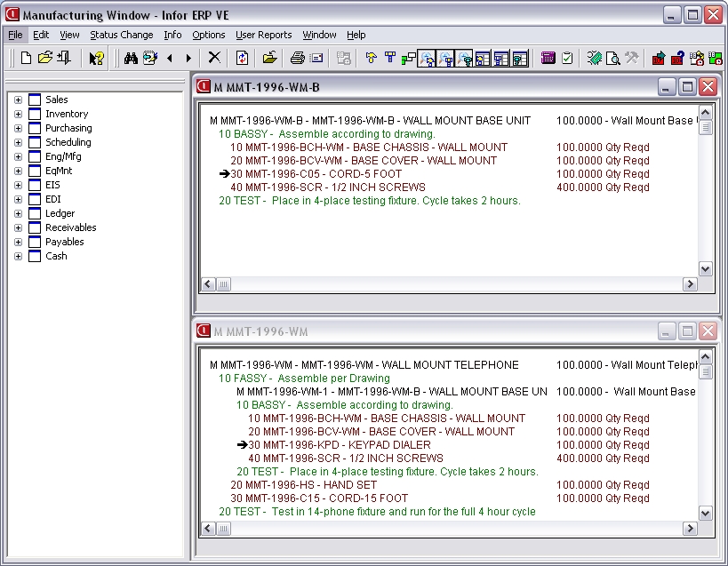Select the Payables item in the tree
This screenshot has width=728, height=566.
[65, 242]
